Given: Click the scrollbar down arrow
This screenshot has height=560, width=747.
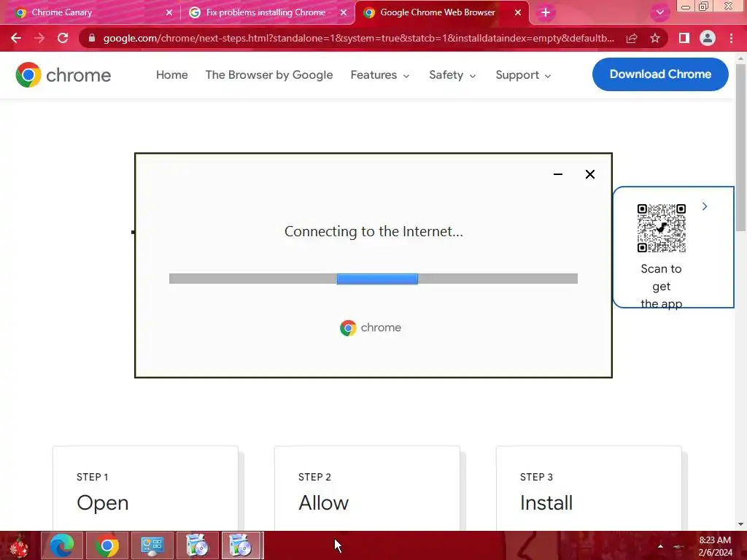Looking at the screenshot, I should click(740, 524).
